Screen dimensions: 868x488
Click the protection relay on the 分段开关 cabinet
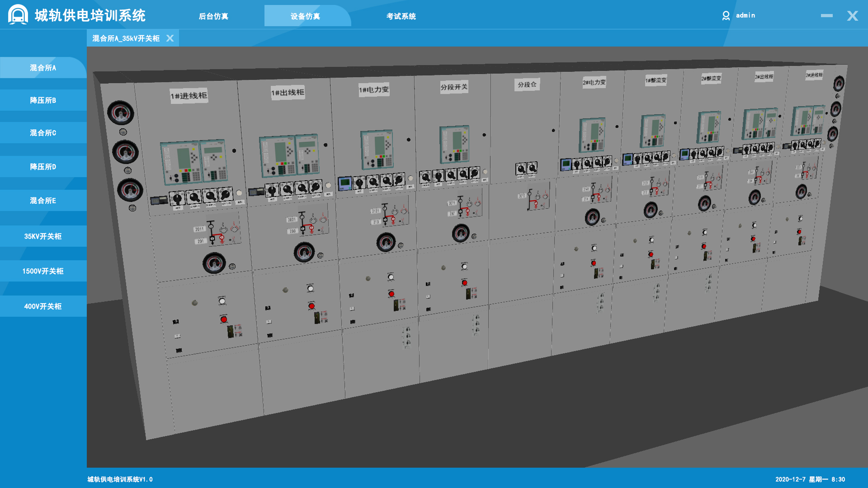454,144
